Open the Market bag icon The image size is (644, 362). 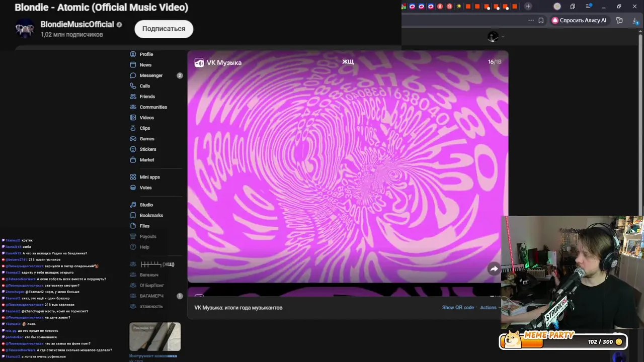(133, 160)
